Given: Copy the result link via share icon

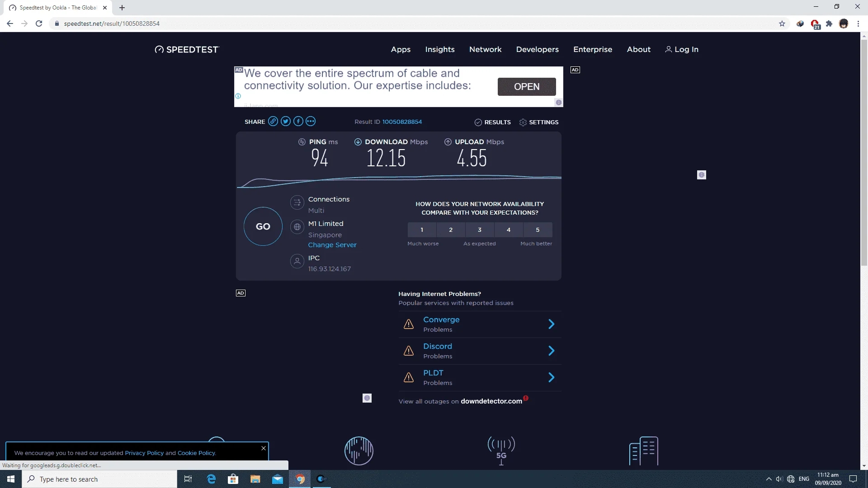Looking at the screenshot, I should tap(273, 121).
